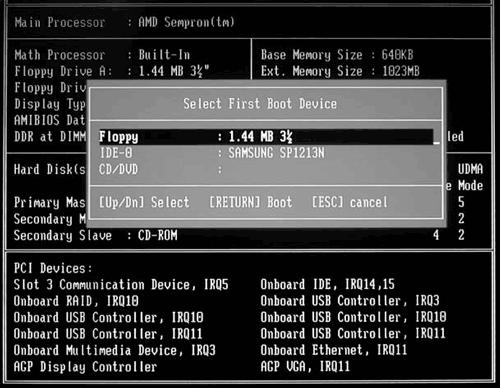The width and height of the screenshot is (500, 388).
Task: Click Slot 3 Communication Device IRQ5
Action: coord(121,285)
